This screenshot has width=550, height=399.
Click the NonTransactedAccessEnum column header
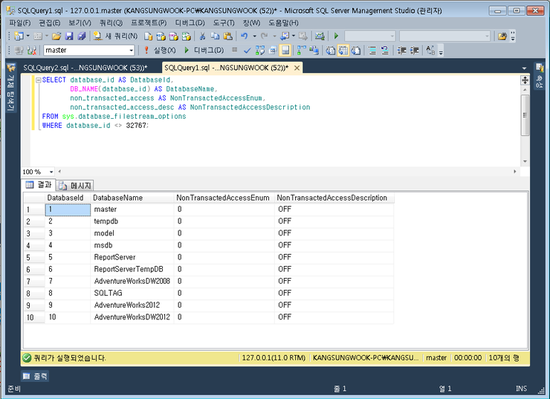(224, 198)
